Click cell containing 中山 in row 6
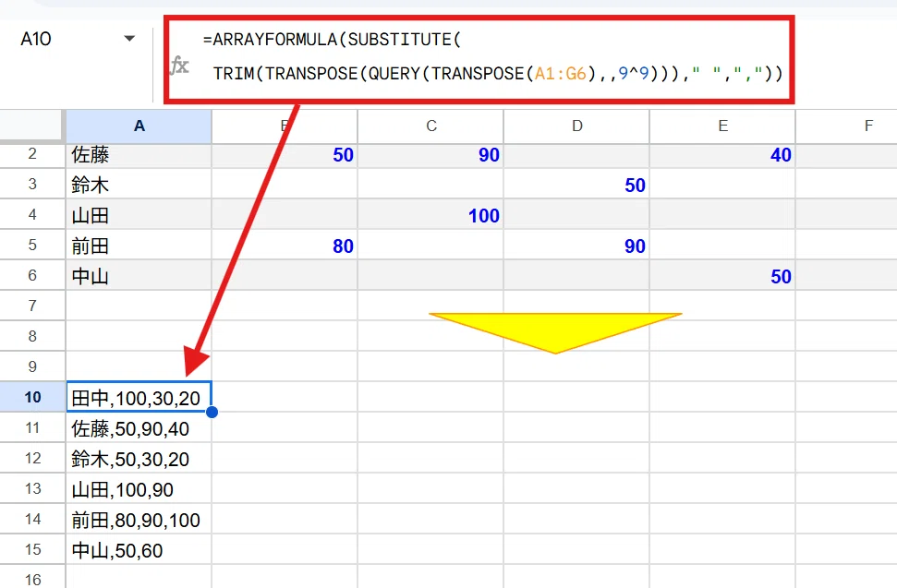Screen dimensions: 897x588 pos(139,275)
